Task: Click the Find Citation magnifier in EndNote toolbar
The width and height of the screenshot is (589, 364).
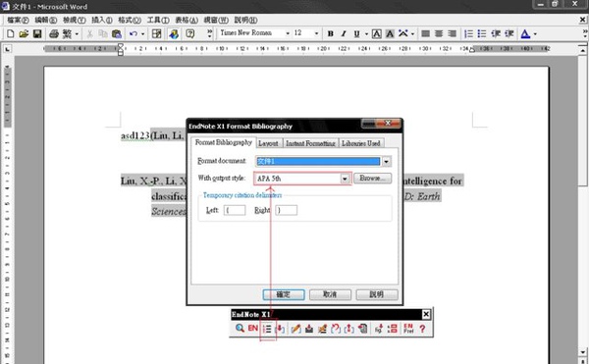Action: (240, 329)
